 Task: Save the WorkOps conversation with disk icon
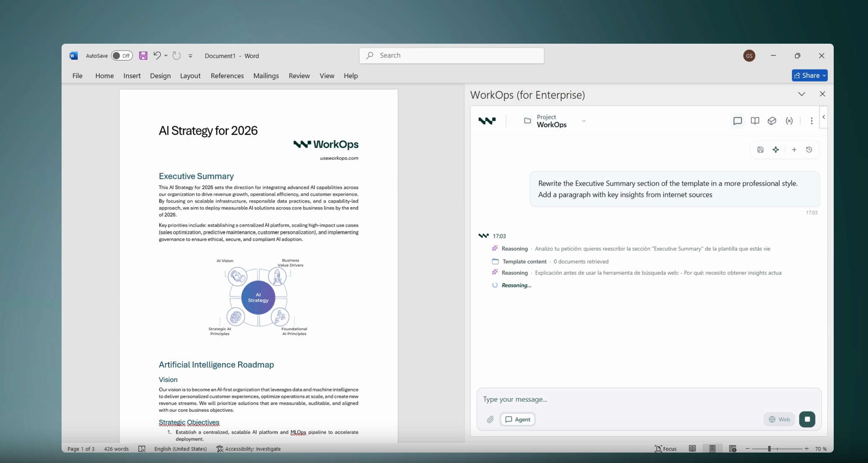pyautogui.click(x=760, y=150)
